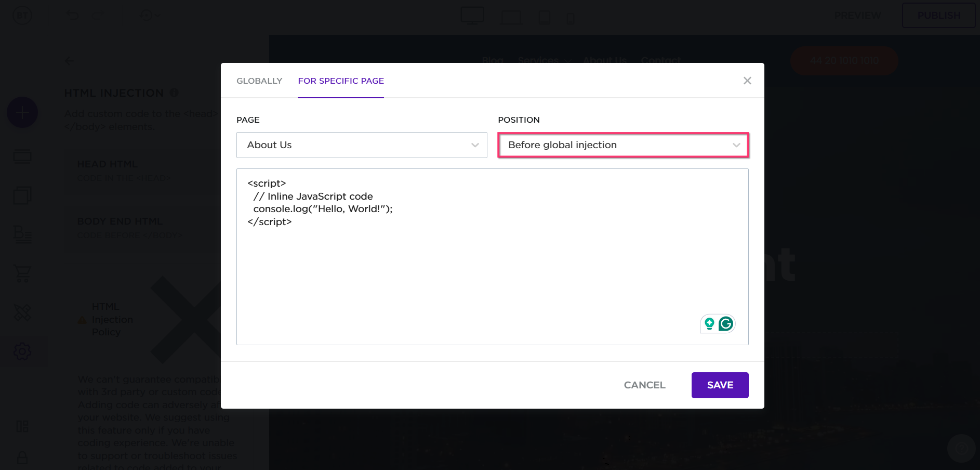Click the layout grid icon near sidebar bottom

coord(22,426)
